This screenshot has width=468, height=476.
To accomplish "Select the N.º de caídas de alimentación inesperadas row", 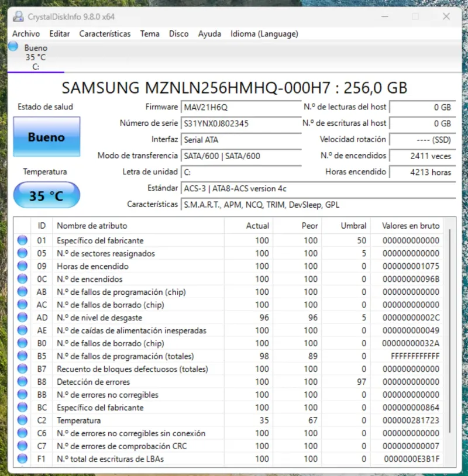I will pyautogui.click(x=228, y=330).
